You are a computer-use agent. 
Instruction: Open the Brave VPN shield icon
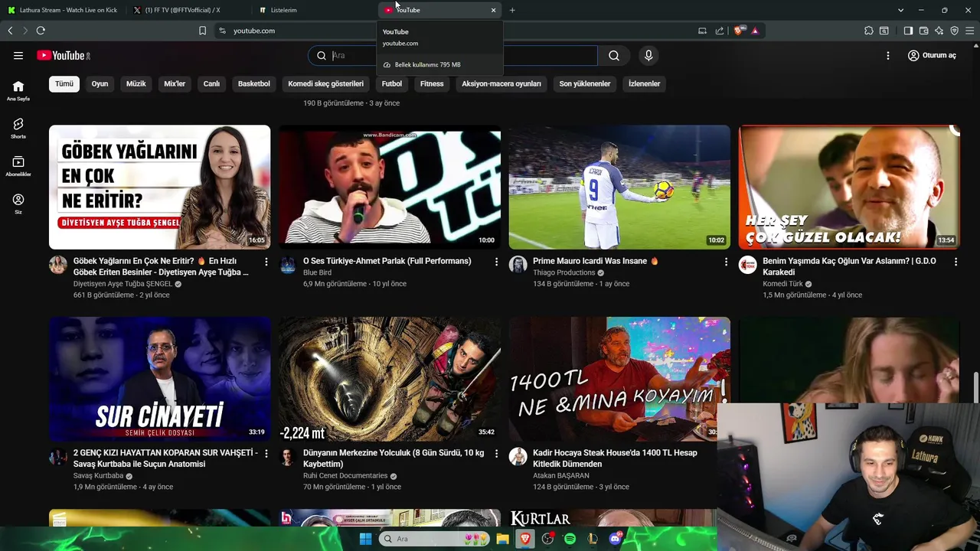click(x=954, y=31)
